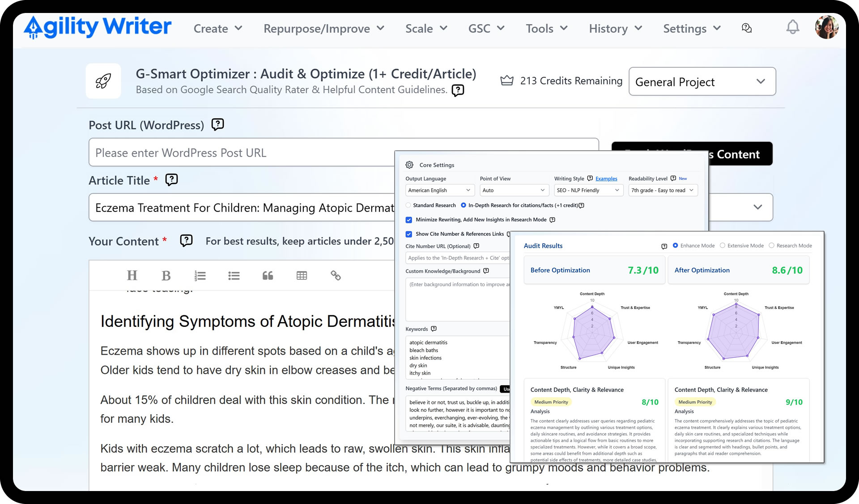Click Medium Priority badge under 8/10 score
This screenshot has height=504, width=859.
[551, 402]
